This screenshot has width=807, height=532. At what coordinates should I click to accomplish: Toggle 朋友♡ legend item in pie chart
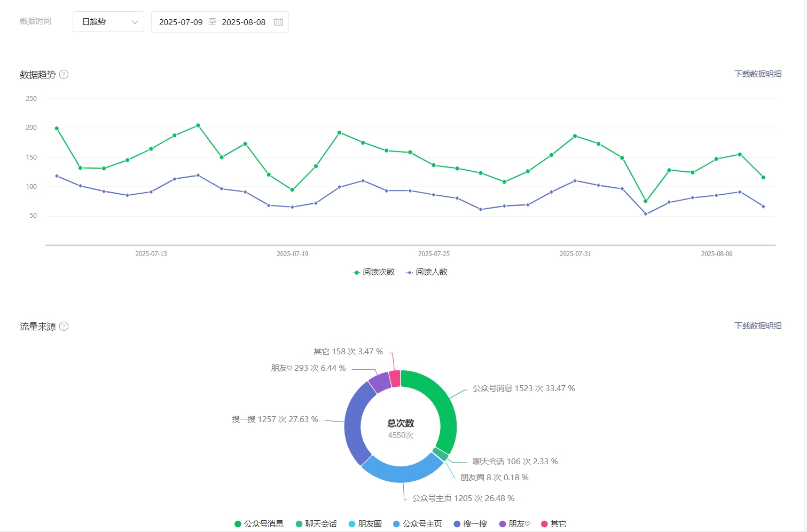[515, 524]
